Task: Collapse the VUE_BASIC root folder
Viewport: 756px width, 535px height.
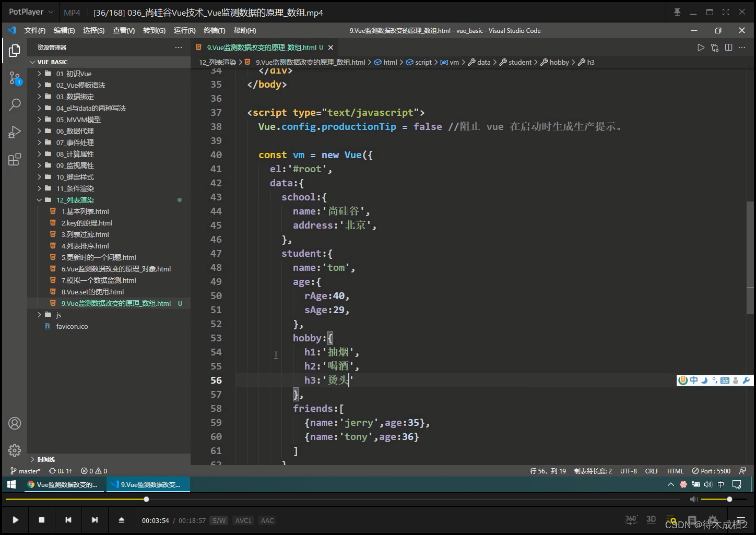Action: (x=33, y=62)
